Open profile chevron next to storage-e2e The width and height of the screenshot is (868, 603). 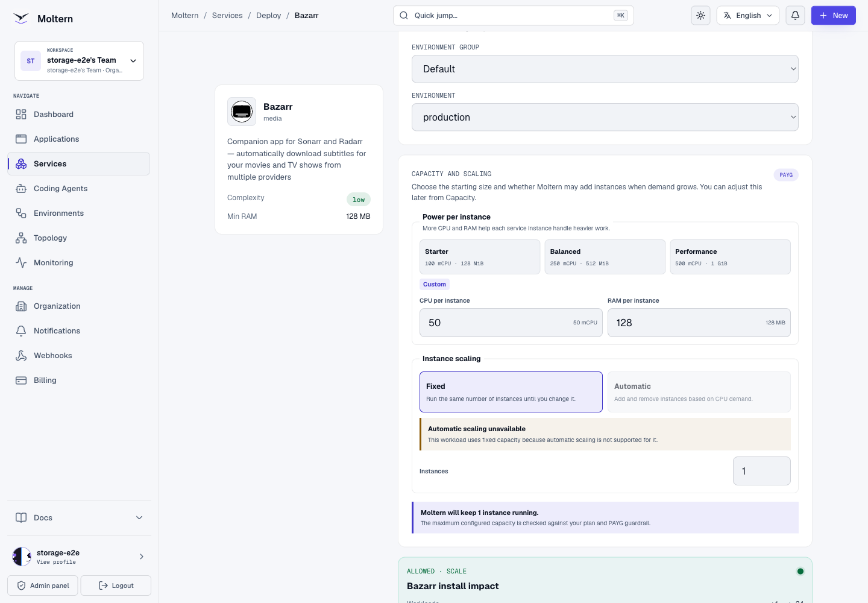(x=142, y=557)
